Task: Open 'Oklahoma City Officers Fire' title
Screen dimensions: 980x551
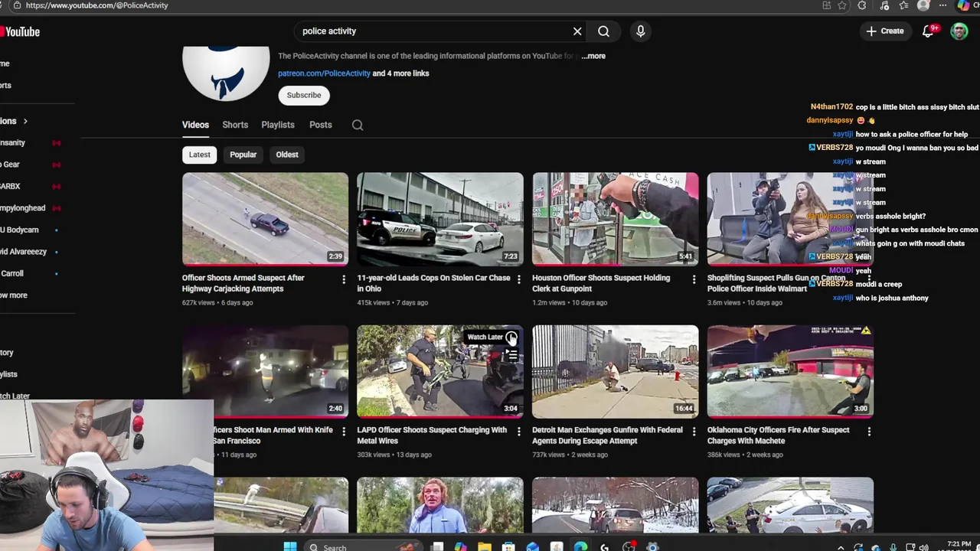Action: click(x=778, y=435)
